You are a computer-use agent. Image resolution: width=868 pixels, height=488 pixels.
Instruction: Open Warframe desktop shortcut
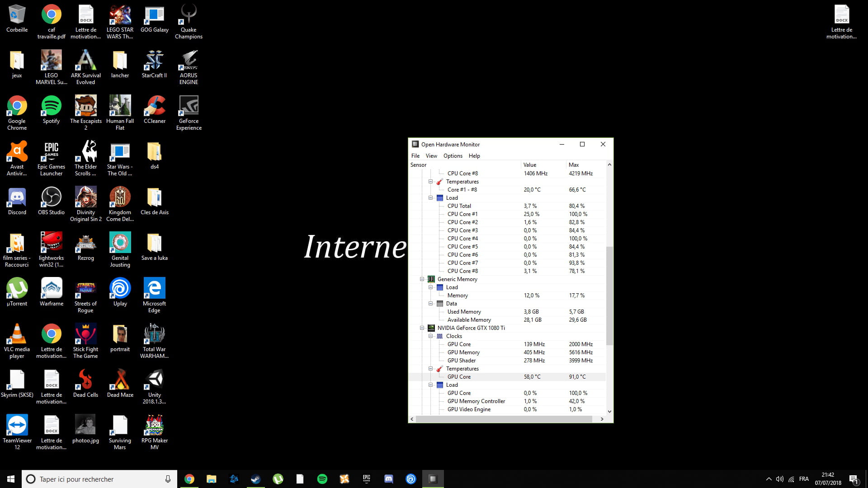click(x=51, y=292)
